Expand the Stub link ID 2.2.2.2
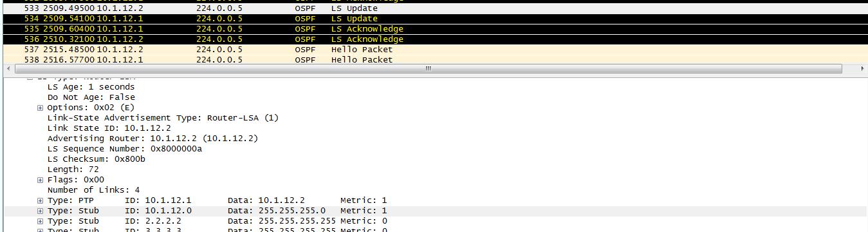Image resolution: width=868 pixels, height=232 pixels. [41, 221]
